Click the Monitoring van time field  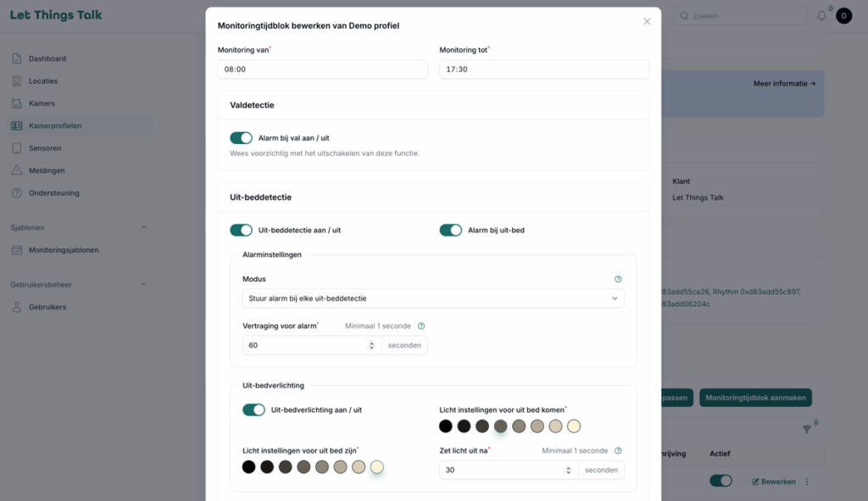pyautogui.click(x=322, y=70)
